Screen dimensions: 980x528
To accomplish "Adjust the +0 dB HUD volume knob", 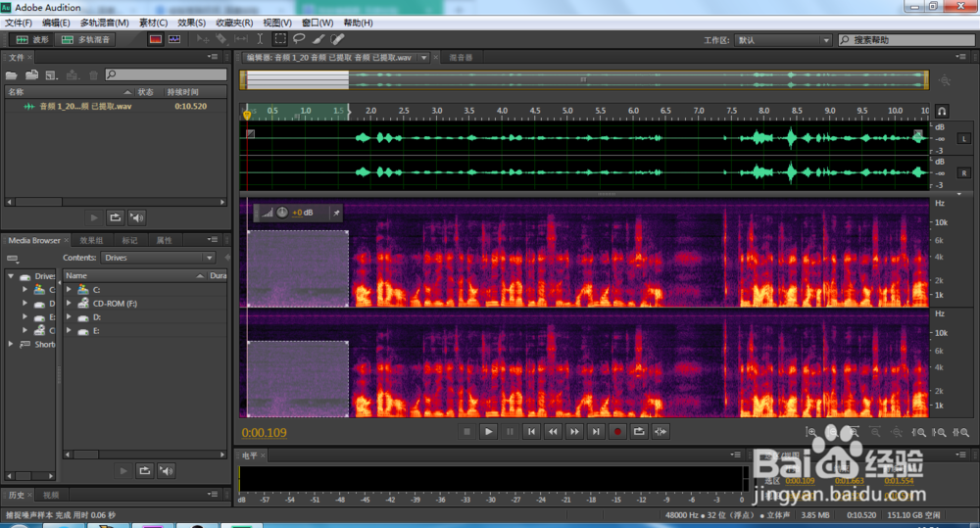I will [x=282, y=213].
